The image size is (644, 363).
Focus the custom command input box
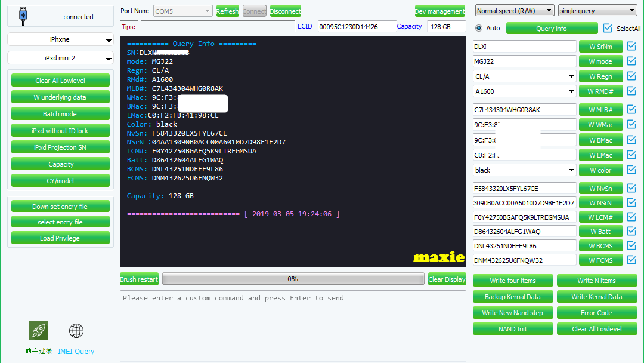[293, 326]
